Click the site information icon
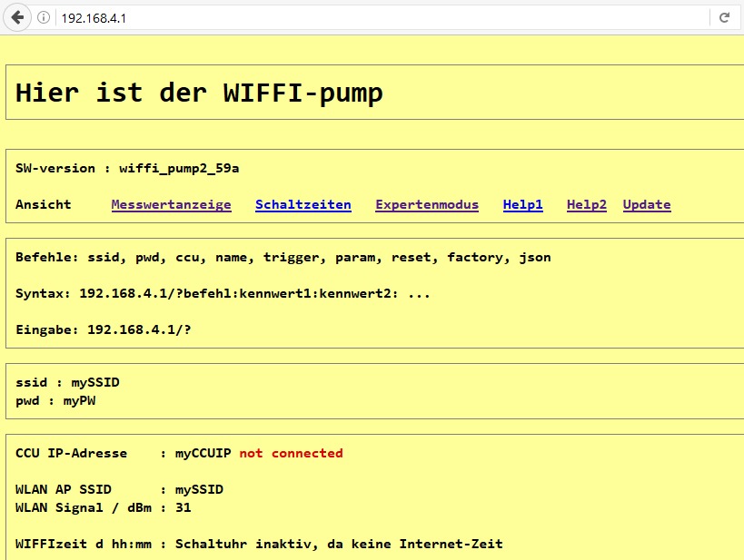Screen dimensions: 744x560 tap(44, 18)
